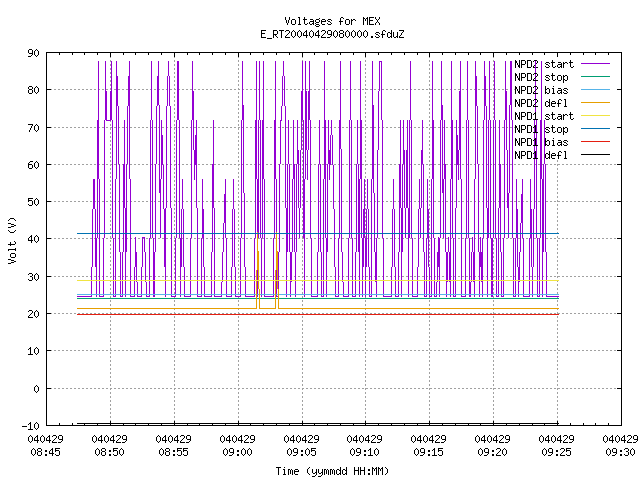Click the y-axis tick value 80
Screen dimensions: 640x480
[x=33, y=90]
